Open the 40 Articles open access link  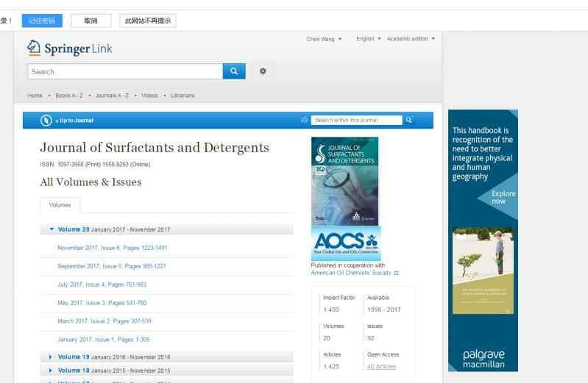(x=381, y=367)
